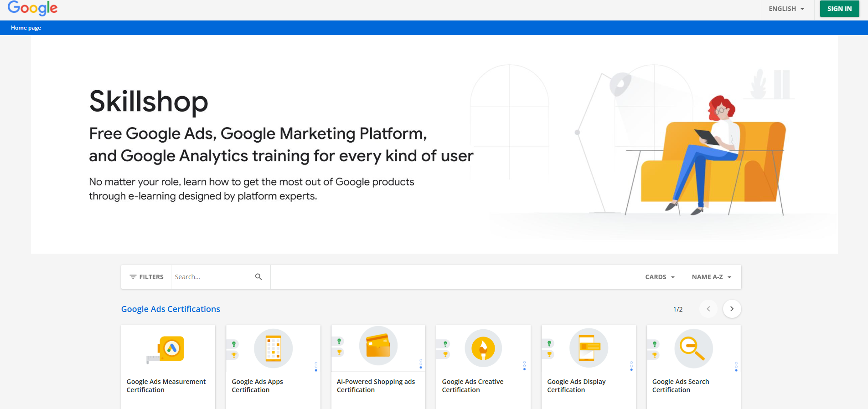Image resolution: width=868 pixels, height=409 pixels.
Task: Open the Google Ads Apps phone icon
Action: tap(274, 348)
